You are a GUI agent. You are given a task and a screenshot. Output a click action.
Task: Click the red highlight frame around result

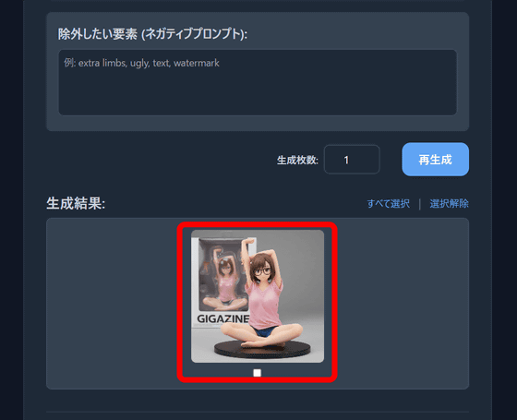click(258, 224)
